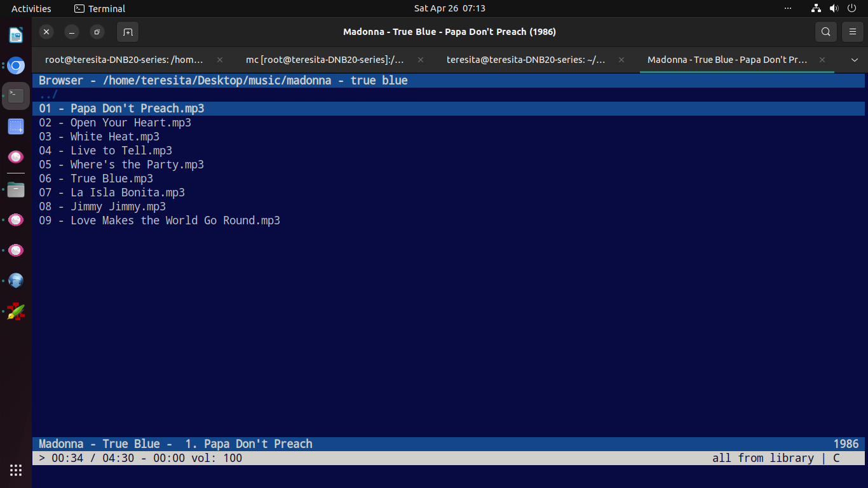Maximize the terminal window
The image size is (868, 488).
tap(97, 32)
